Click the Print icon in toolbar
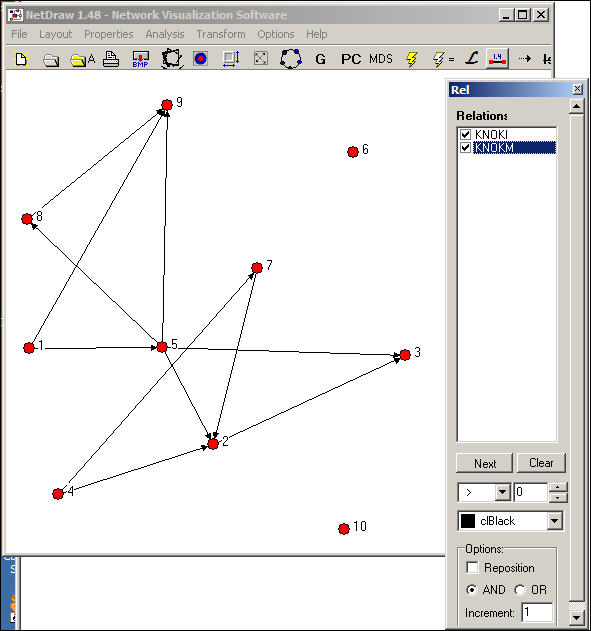 point(111,59)
